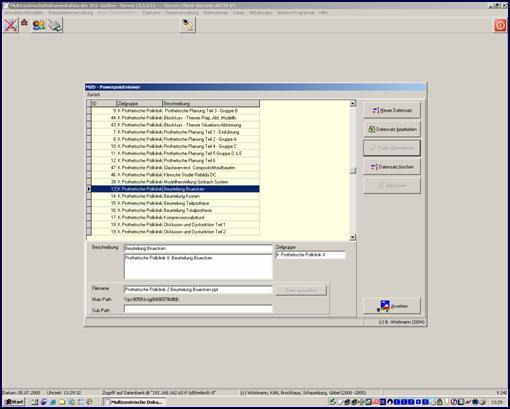The width and height of the screenshot is (510, 409).
Task: Click the Ansehen button with slide icon
Action: tap(392, 306)
